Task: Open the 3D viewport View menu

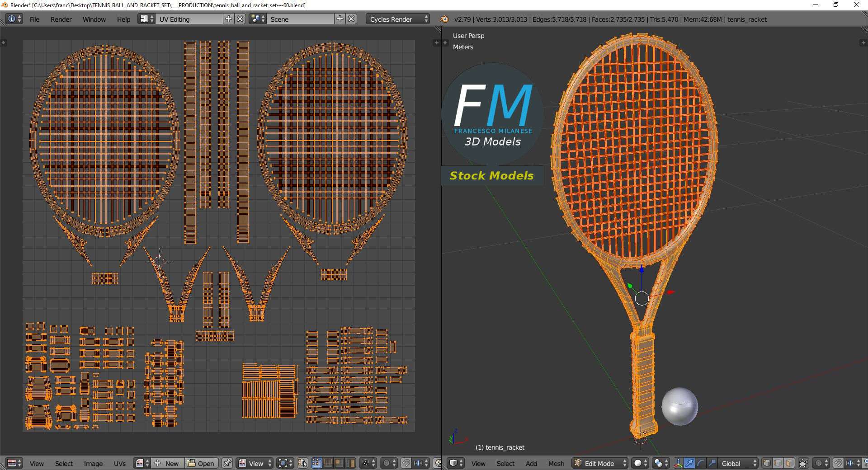Action: (x=478, y=464)
